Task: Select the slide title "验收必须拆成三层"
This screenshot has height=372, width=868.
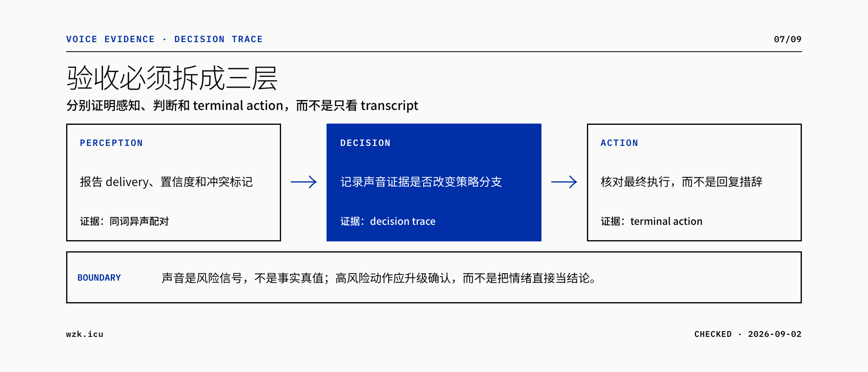Action: click(172, 78)
